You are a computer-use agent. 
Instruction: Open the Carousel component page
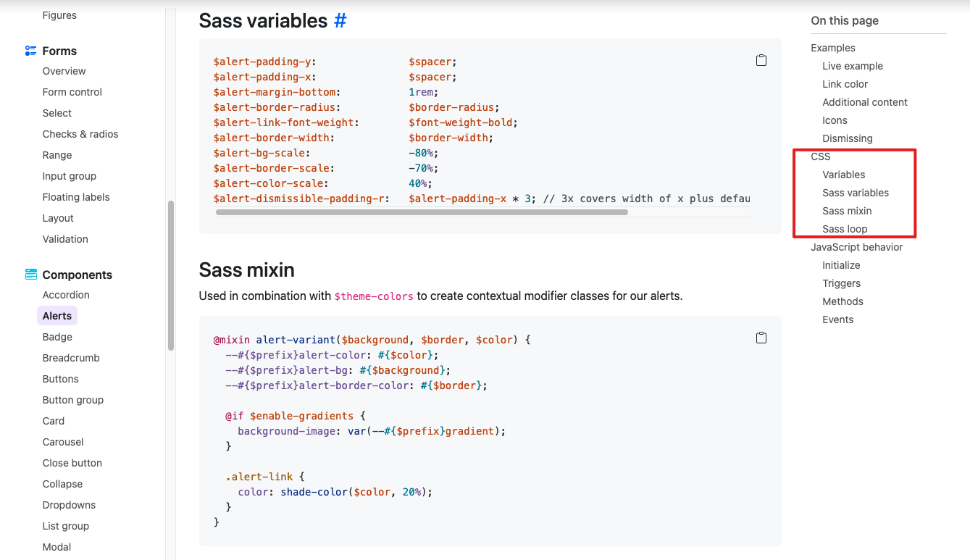[63, 442]
